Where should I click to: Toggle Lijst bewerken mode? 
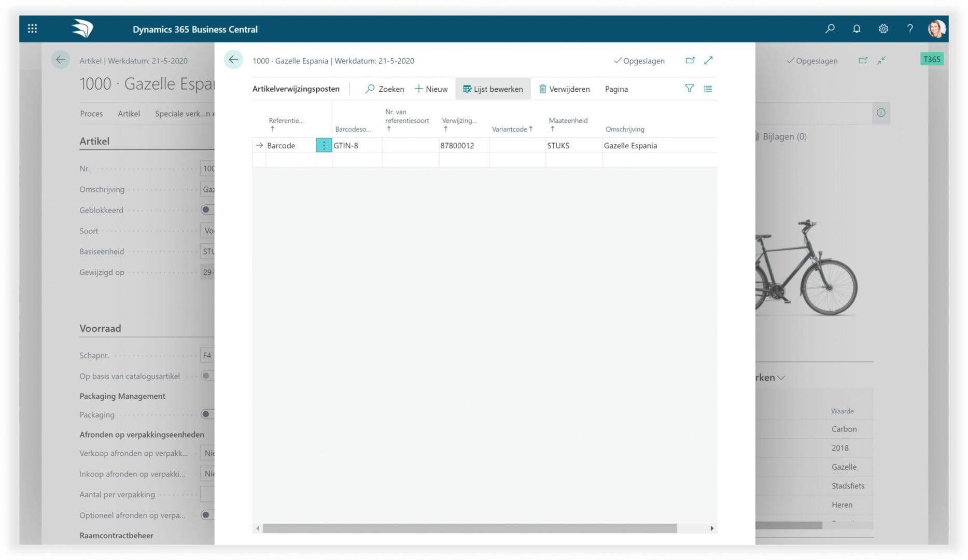pos(493,89)
